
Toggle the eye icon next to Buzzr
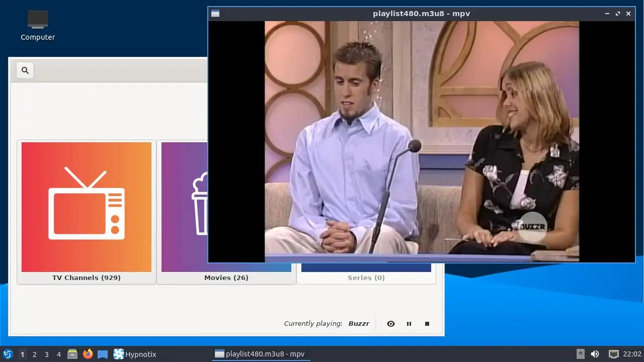[x=391, y=324]
